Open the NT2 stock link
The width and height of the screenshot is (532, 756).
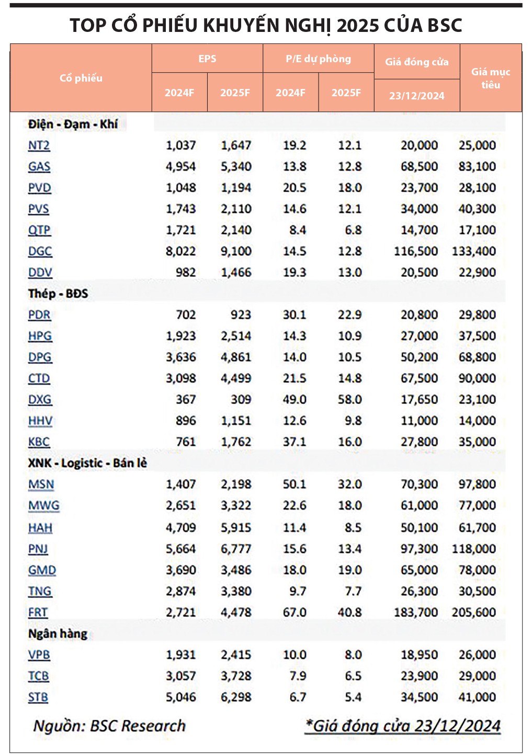point(39,145)
